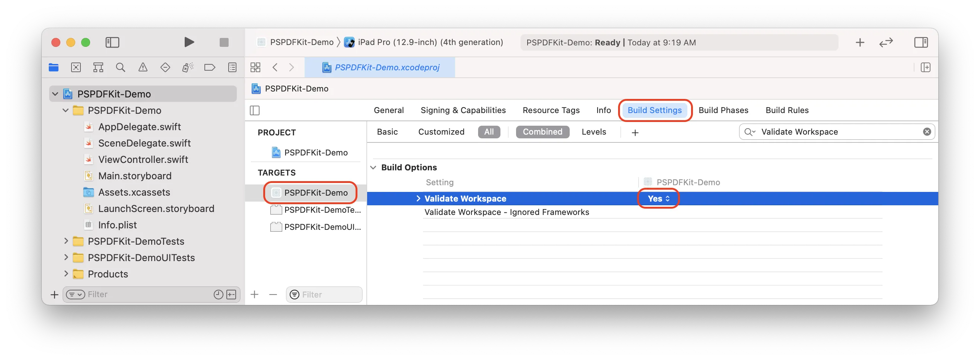This screenshot has width=980, height=360.
Task: Select the PSPDFKit-Demo project under PROJECT
Action: coord(310,152)
